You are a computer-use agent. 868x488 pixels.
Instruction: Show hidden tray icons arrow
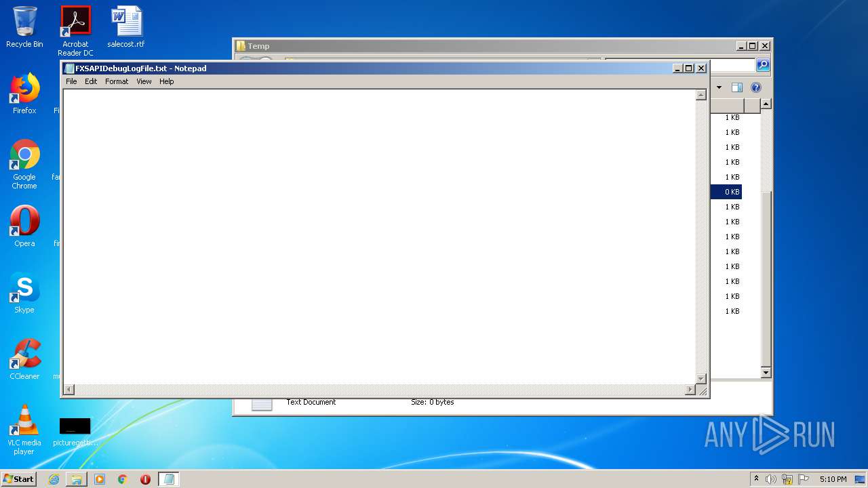756,479
